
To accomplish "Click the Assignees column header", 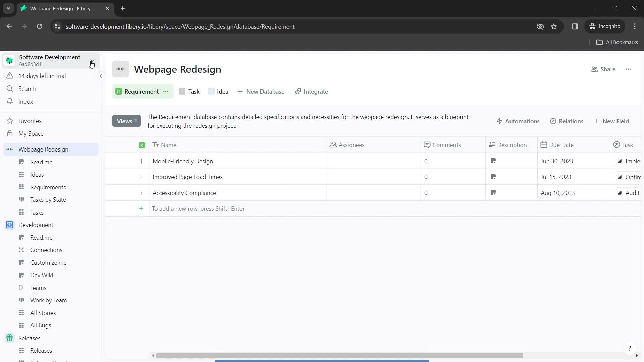I will (374, 145).
